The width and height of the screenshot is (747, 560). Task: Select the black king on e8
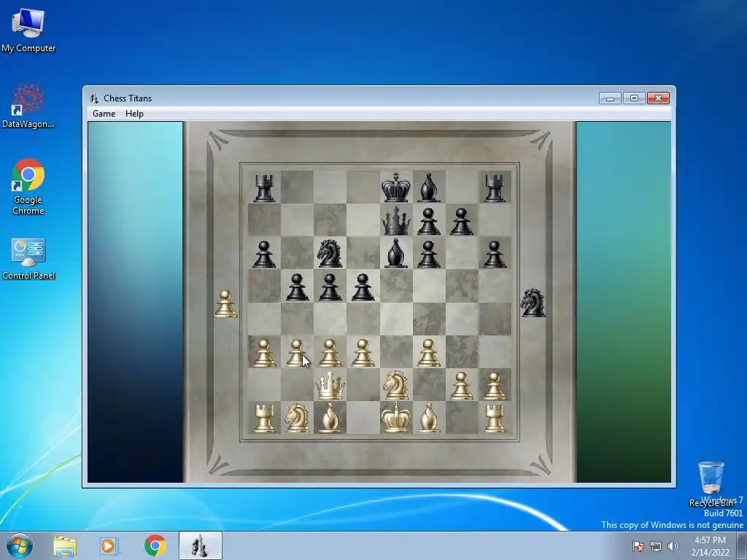396,187
